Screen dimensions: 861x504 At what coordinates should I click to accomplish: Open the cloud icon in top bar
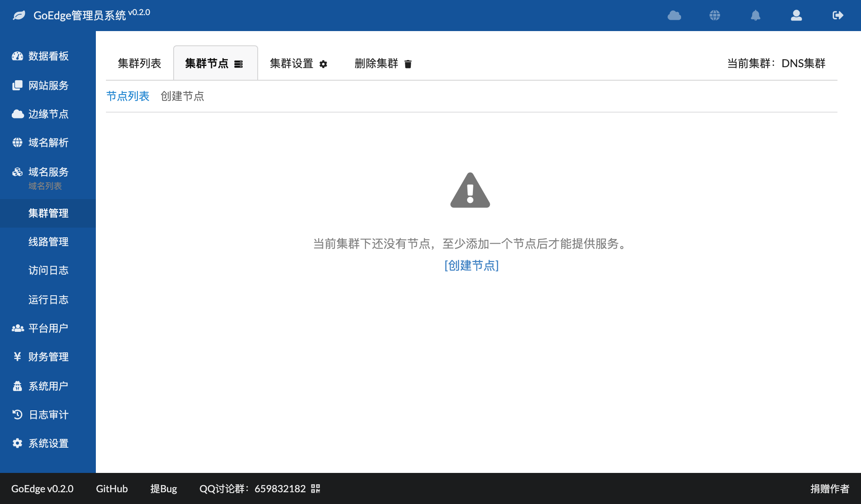click(x=674, y=16)
